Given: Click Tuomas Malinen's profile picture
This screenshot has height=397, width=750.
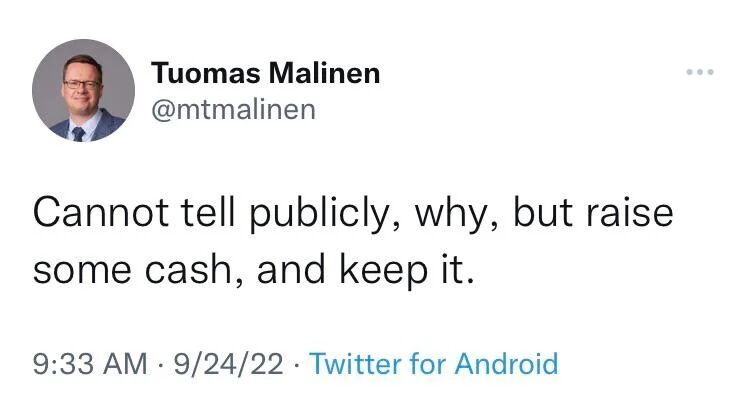Looking at the screenshot, I should click(x=83, y=90).
